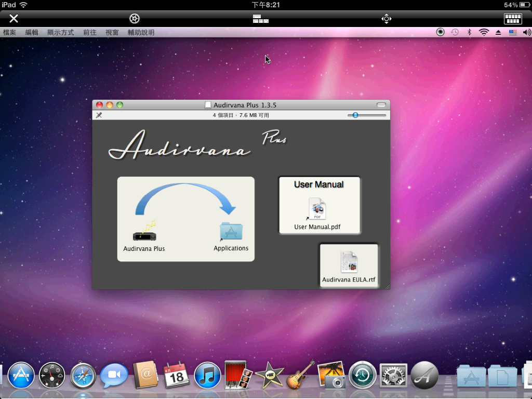
Task: Open the Applications stack in Dock
Action: click(471, 375)
